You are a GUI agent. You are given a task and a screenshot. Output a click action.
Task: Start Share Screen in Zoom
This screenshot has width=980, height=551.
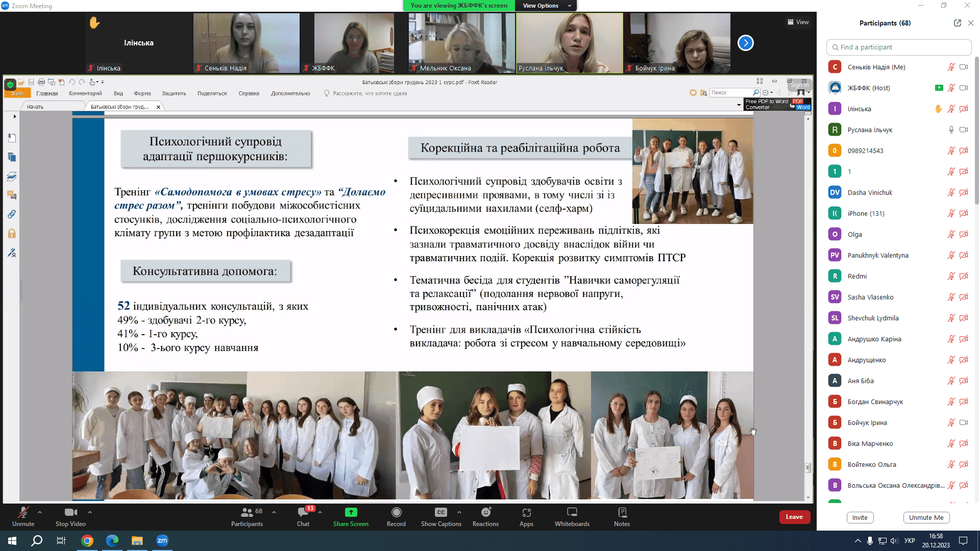click(351, 516)
